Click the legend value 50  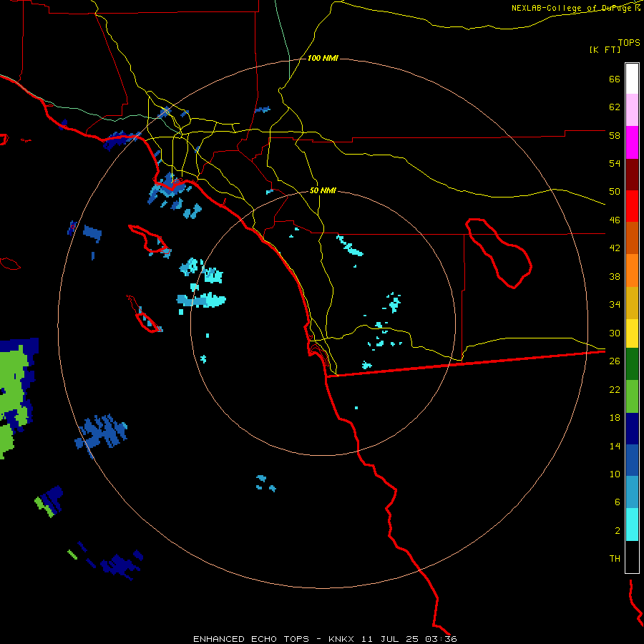[615, 192]
